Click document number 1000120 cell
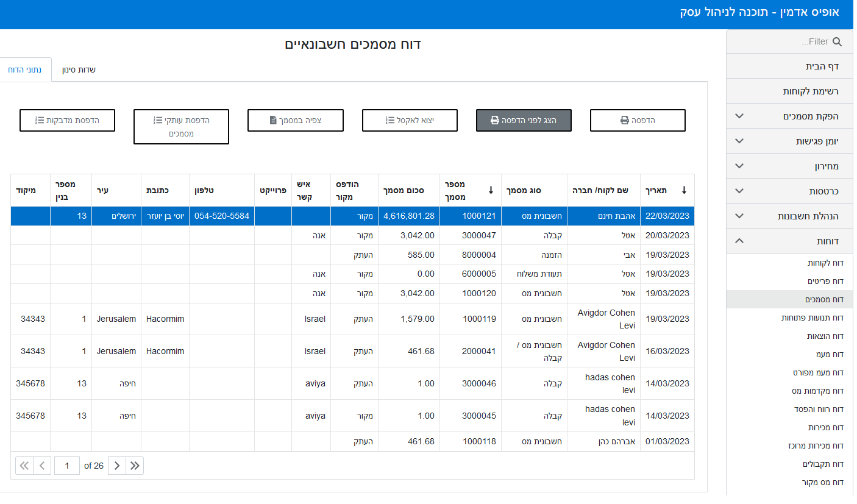Image resolution: width=857 pixels, height=504 pixels. [x=471, y=294]
